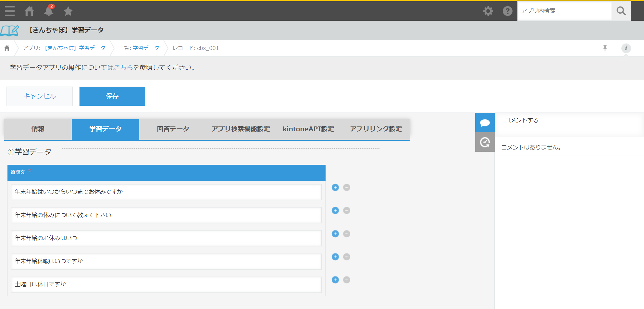The width and height of the screenshot is (644, 309).
Task: Open the help question mark menu
Action: pos(507,11)
